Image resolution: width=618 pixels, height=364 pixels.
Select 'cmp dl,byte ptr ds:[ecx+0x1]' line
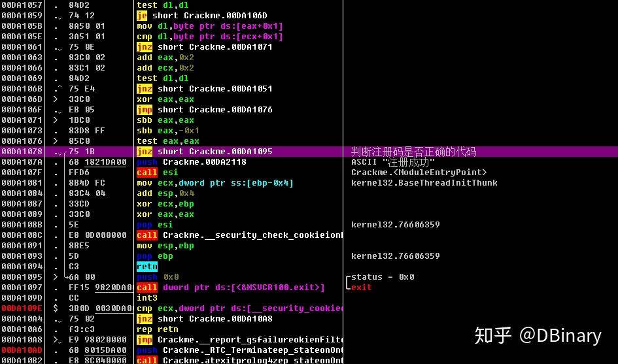tap(210, 37)
